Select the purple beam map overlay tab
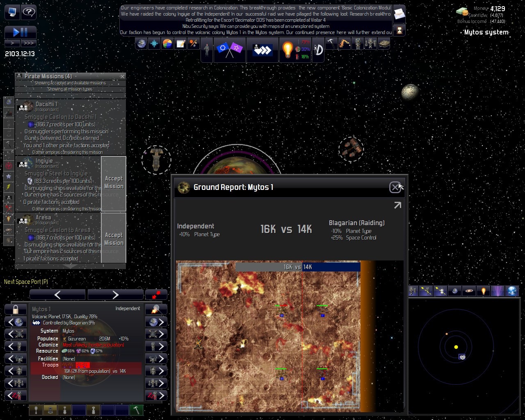 [x=498, y=291]
